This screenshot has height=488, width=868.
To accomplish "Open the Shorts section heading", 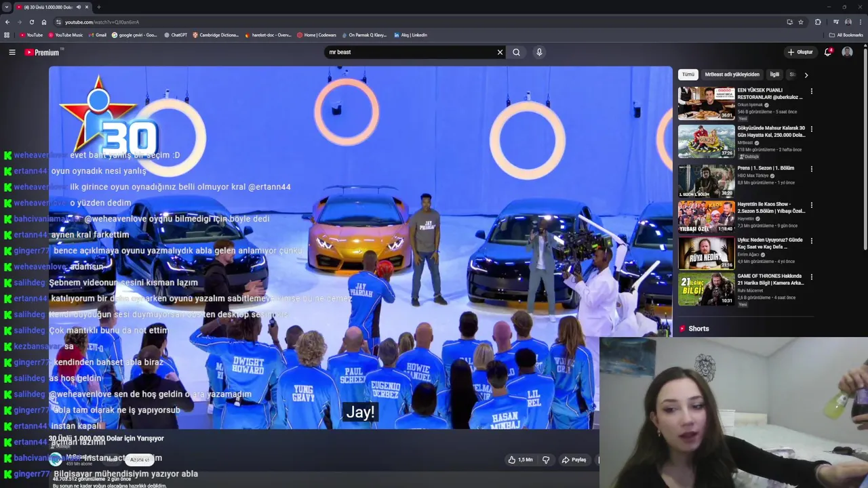I will click(x=694, y=329).
